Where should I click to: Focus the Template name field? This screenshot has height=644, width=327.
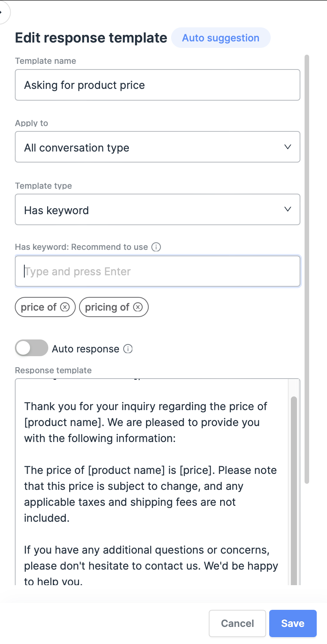tap(157, 85)
